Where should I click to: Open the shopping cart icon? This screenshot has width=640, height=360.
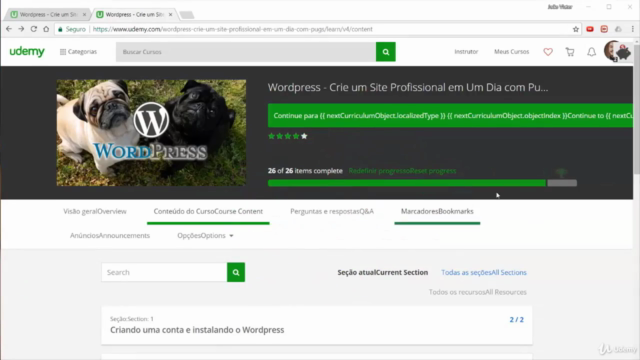(x=570, y=52)
